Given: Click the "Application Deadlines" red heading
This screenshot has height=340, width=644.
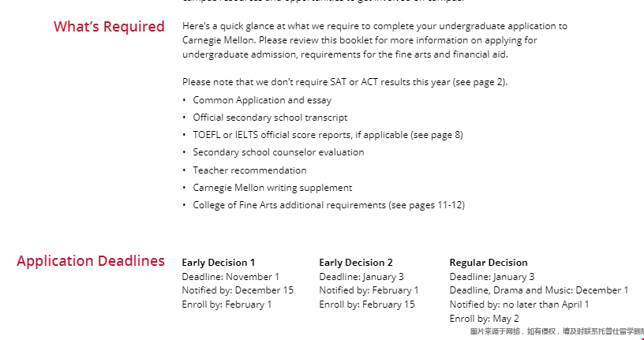Looking at the screenshot, I should coord(91,261).
